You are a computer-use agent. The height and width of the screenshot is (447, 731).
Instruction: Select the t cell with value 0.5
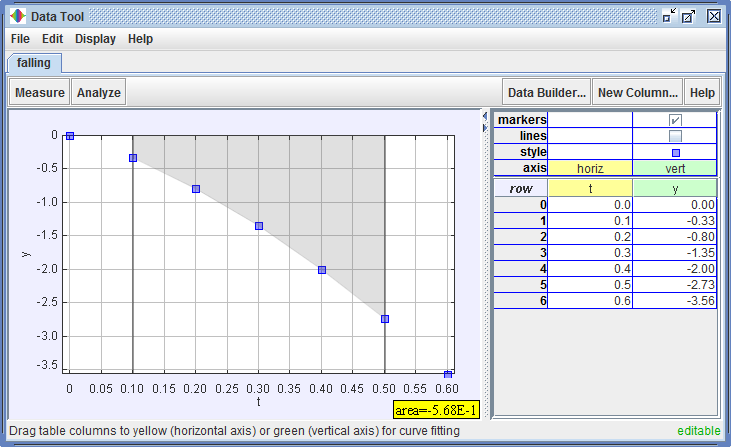click(x=590, y=284)
